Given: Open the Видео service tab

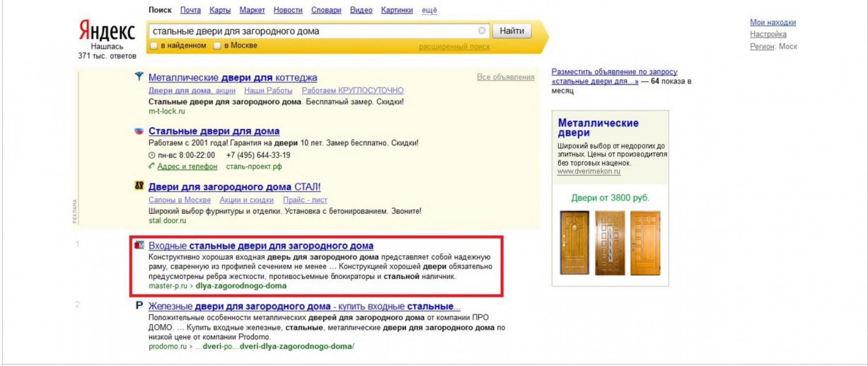Looking at the screenshot, I should 361,10.
